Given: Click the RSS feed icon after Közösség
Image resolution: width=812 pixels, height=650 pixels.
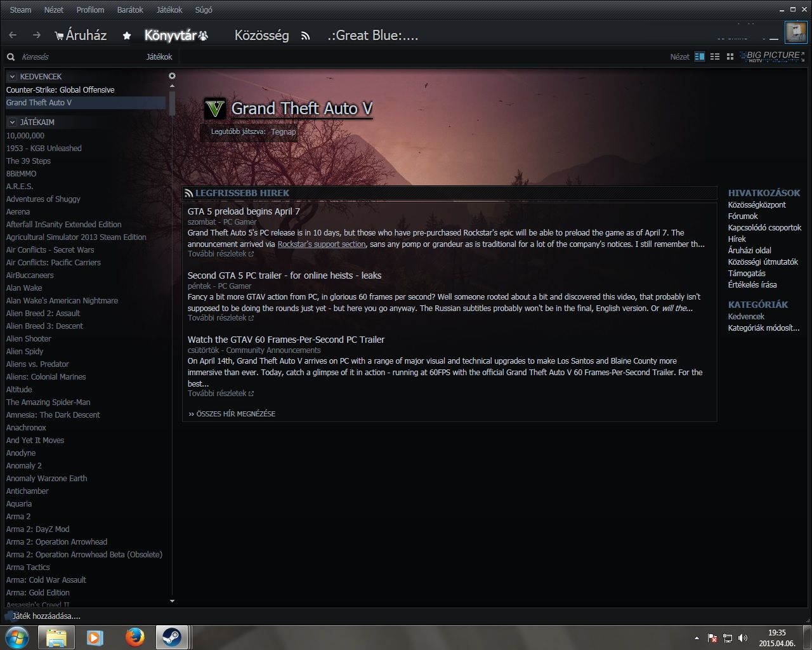Looking at the screenshot, I should click(x=305, y=36).
